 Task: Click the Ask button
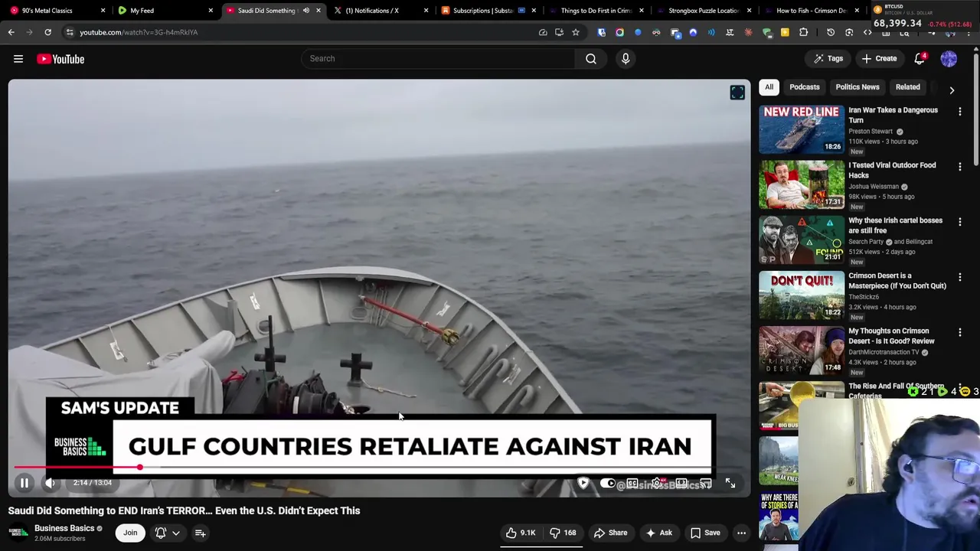pyautogui.click(x=658, y=533)
